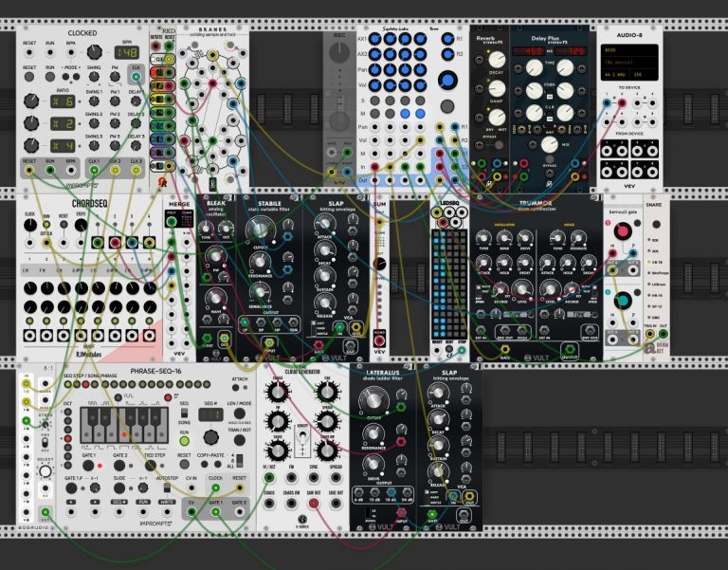
Task: Click the CV output jack on PHRASE-SEQ-16
Action: point(191,512)
